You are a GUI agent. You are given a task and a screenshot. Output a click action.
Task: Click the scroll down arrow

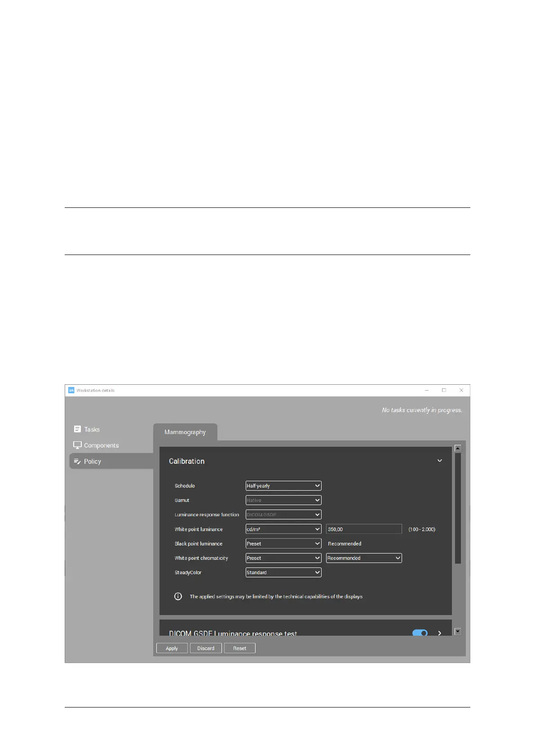[458, 632]
